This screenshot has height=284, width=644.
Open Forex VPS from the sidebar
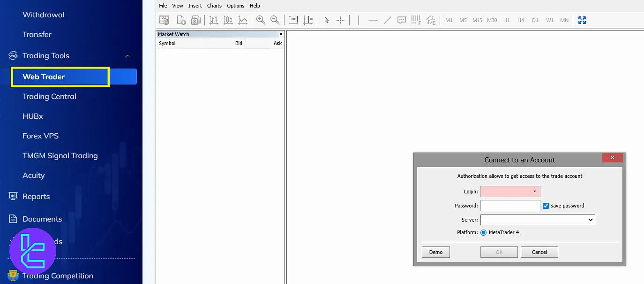tap(40, 136)
